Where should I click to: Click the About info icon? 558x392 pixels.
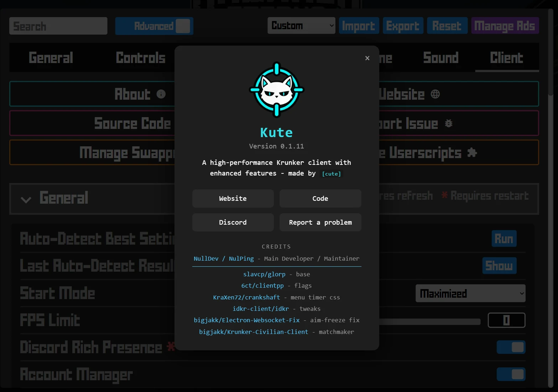pos(161,94)
